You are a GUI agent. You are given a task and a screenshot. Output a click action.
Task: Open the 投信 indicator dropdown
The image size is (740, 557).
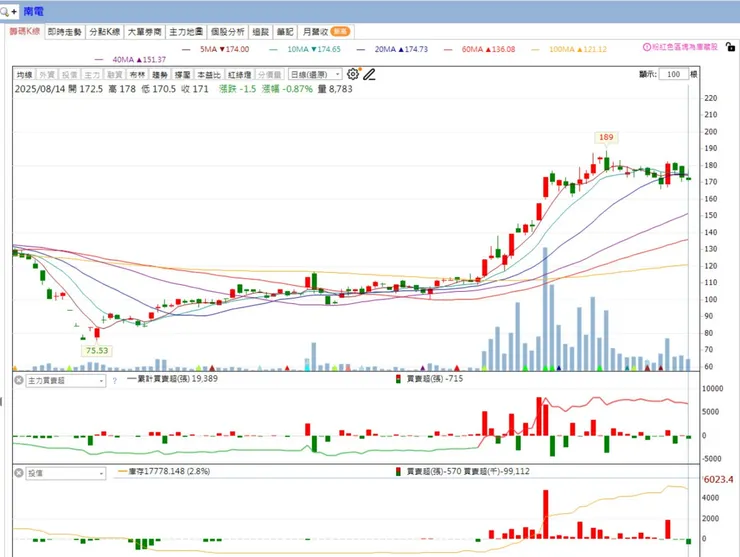[x=66, y=473]
